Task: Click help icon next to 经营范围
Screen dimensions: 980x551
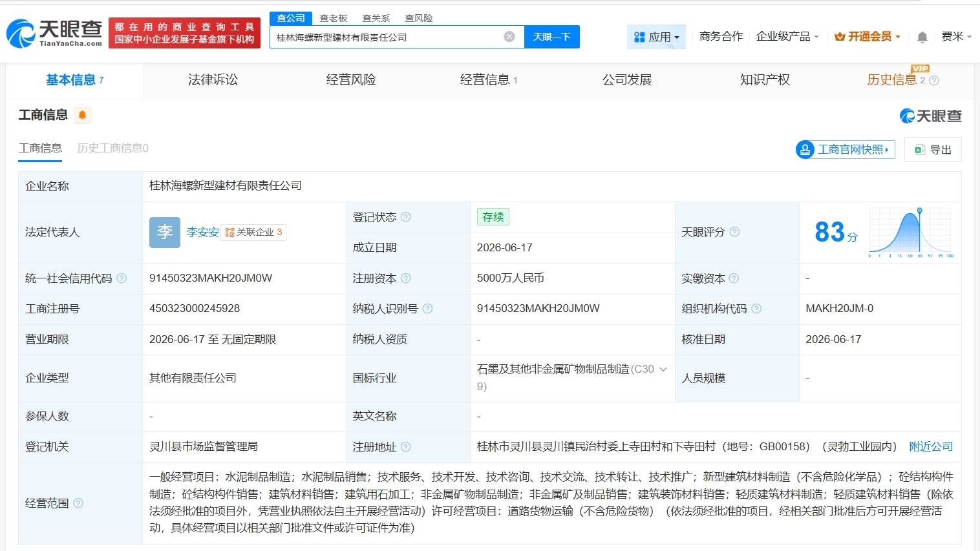Action: 78,503
